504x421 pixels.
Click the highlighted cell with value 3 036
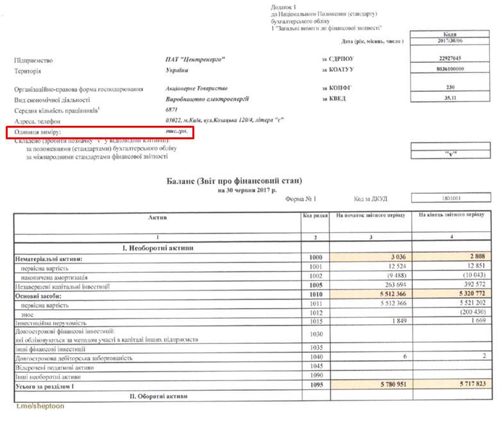coord(369,257)
